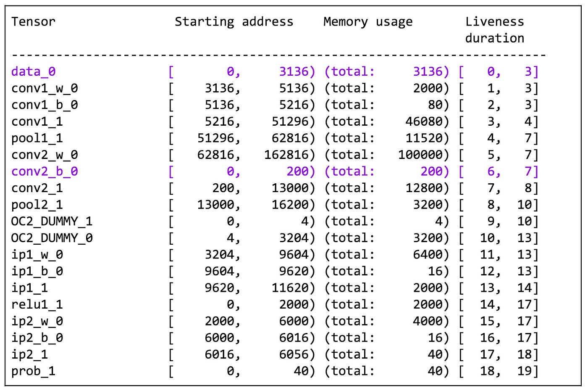
Task: Click the start address 62816 of conv2_w_0
Action: coord(215,155)
